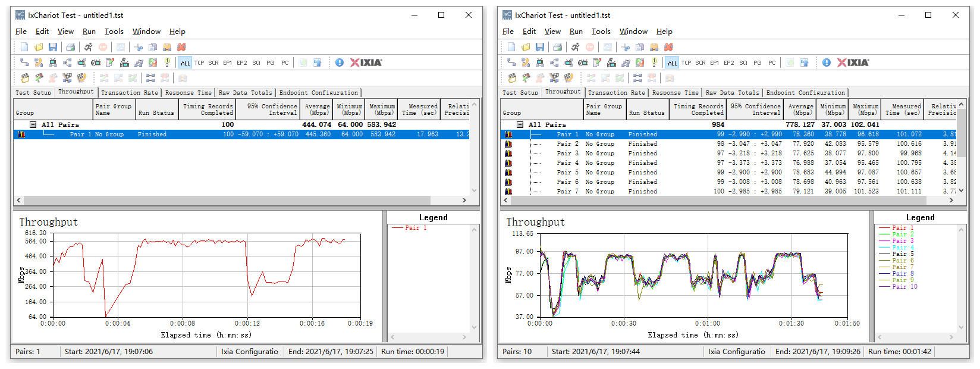Viewport: 980px width, 369px height.
Task: Toggle the PC filter in the right window
Action: pyautogui.click(x=772, y=62)
